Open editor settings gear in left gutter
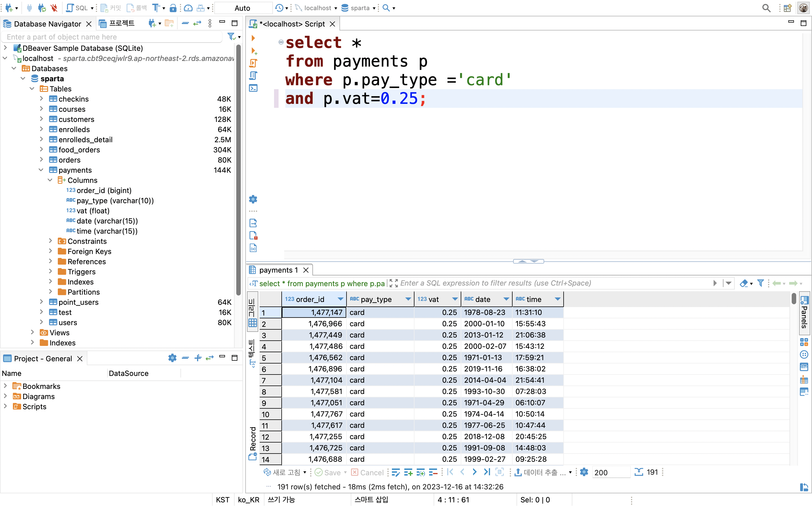The height and width of the screenshot is (508, 812). tap(253, 199)
